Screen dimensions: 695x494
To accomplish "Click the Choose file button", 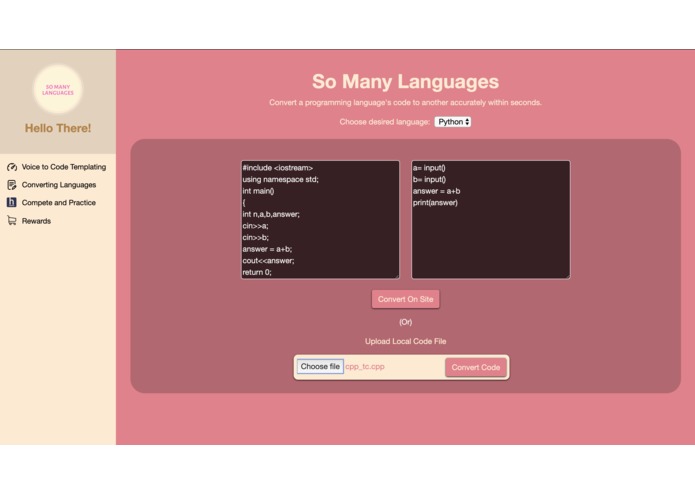I will tap(320, 366).
